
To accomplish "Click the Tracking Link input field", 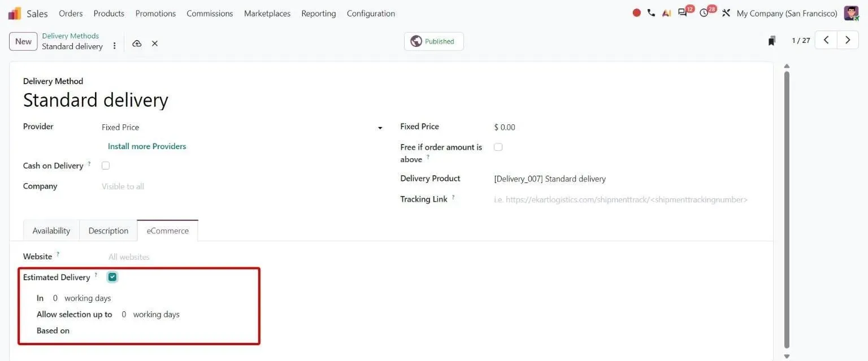I will click(626, 199).
